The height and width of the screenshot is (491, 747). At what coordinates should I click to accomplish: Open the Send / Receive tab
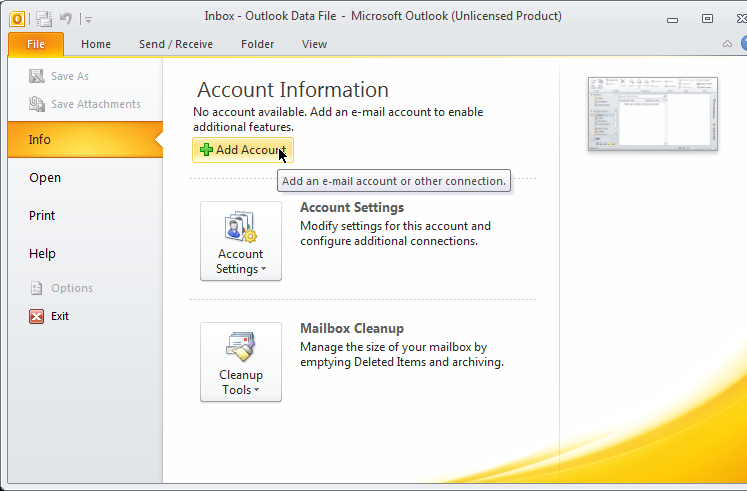pyautogui.click(x=176, y=44)
